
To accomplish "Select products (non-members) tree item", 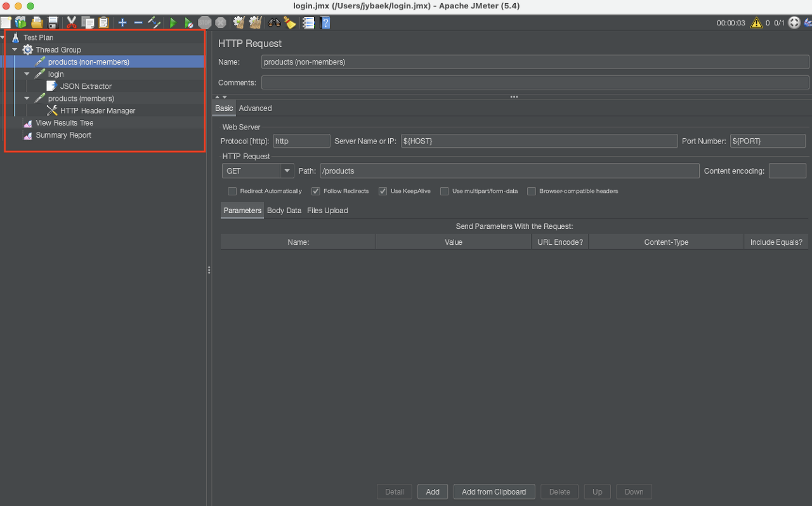I will 89,62.
